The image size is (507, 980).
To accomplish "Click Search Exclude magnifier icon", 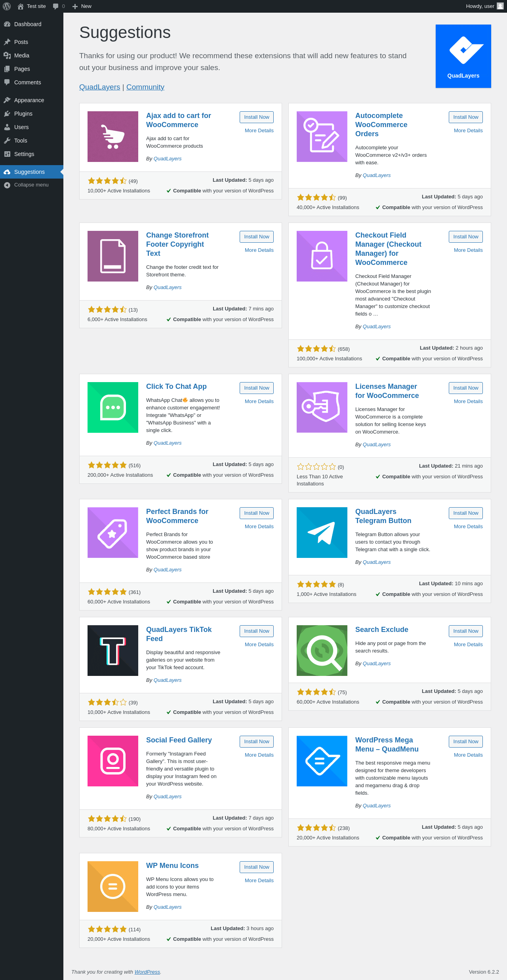I will (322, 651).
